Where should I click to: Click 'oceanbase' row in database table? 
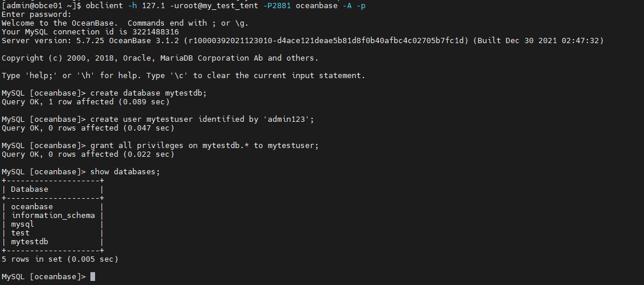[x=52, y=207]
